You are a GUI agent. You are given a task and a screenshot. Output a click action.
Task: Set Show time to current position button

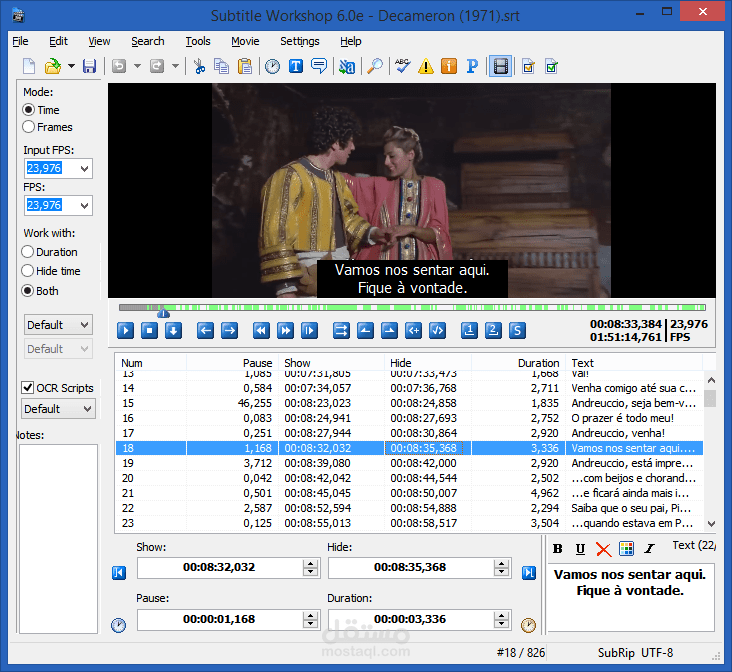tap(119, 573)
